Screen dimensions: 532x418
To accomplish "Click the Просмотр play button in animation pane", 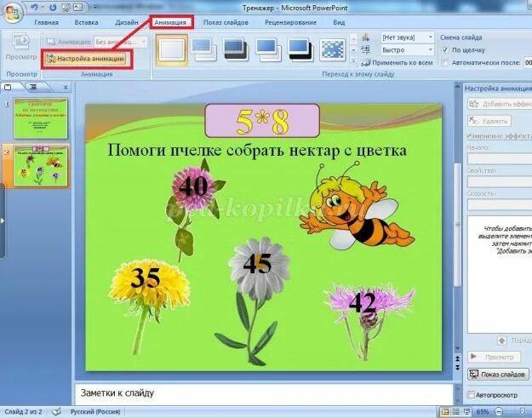I will coord(494,357).
